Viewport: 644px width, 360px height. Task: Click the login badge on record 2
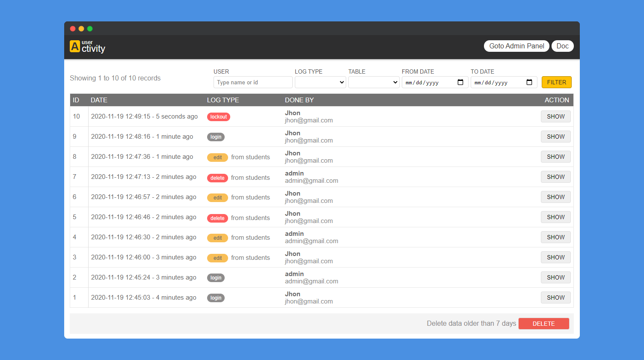coord(216,277)
